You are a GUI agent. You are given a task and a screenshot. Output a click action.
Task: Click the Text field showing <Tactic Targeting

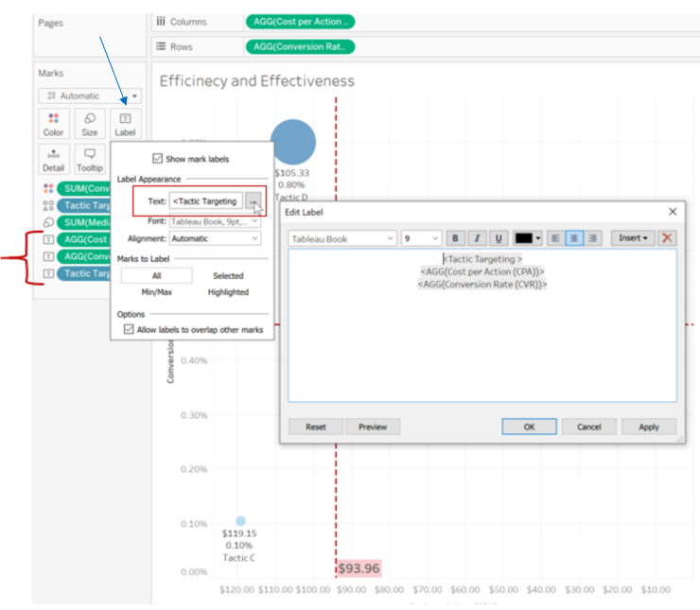[x=206, y=201]
